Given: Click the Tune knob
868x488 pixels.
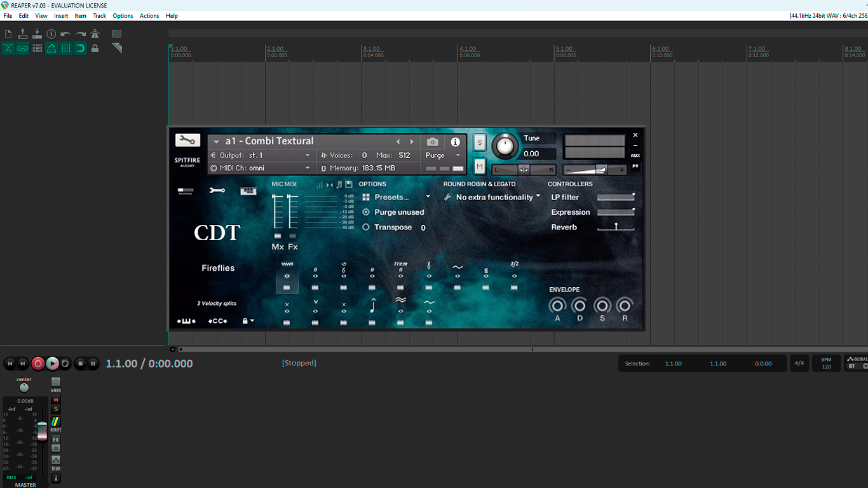Looking at the screenshot, I should click(505, 146).
